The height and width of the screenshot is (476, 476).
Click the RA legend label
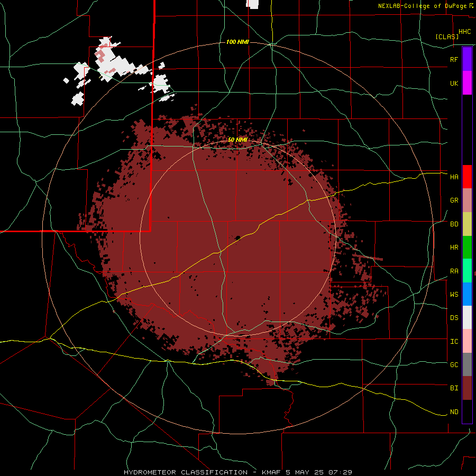click(x=454, y=271)
